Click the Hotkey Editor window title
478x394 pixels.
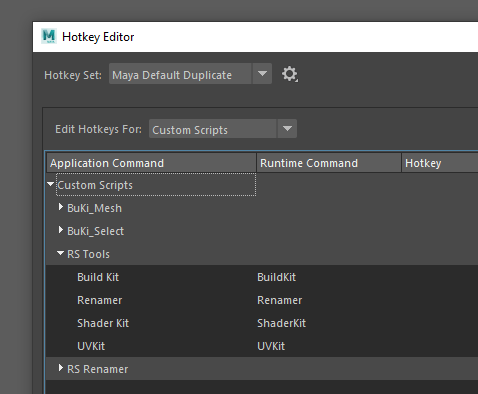click(98, 37)
